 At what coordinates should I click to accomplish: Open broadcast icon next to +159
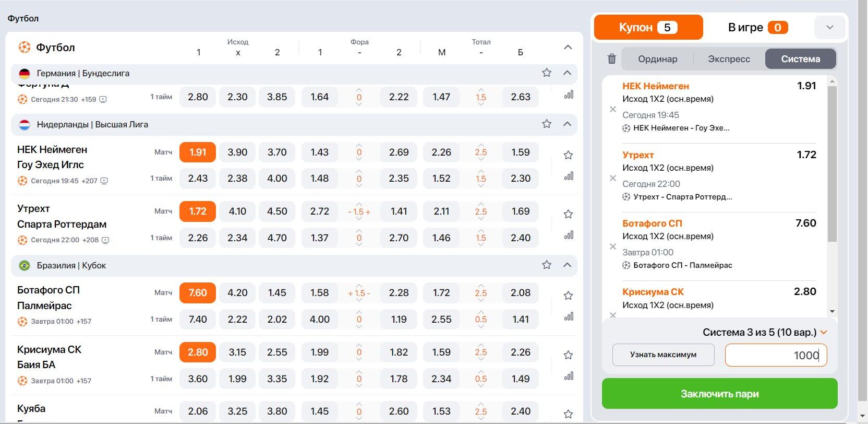[103, 99]
